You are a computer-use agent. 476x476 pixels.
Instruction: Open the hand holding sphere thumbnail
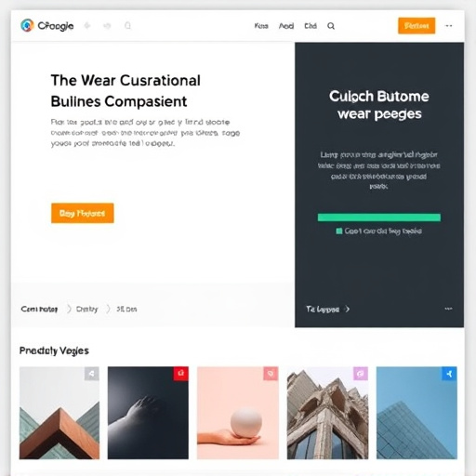point(238,413)
